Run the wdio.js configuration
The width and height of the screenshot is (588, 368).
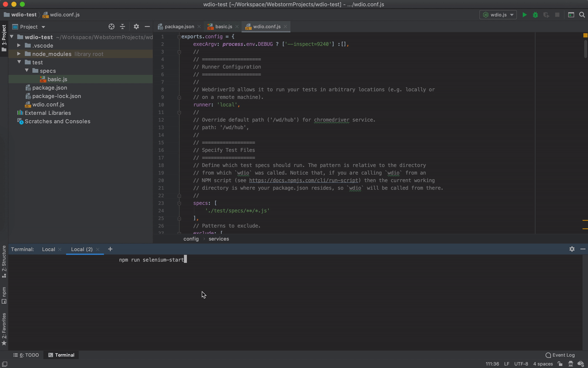pos(524,14)
